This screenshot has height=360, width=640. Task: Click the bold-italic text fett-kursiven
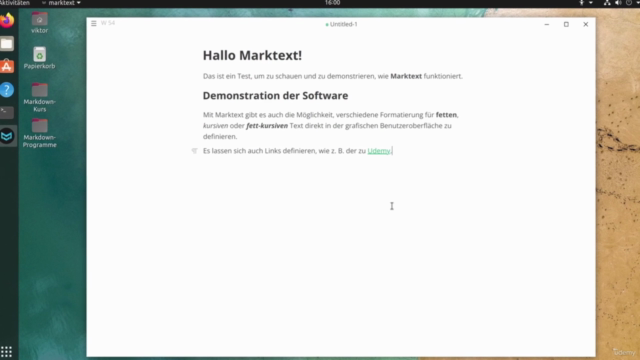(x=267, y=126)
